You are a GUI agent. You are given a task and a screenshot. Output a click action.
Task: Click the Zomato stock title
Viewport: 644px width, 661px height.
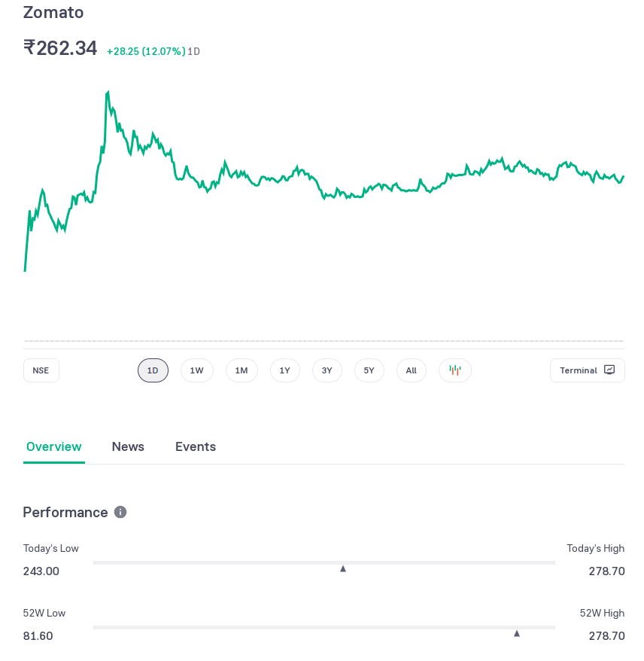[53, 12]
